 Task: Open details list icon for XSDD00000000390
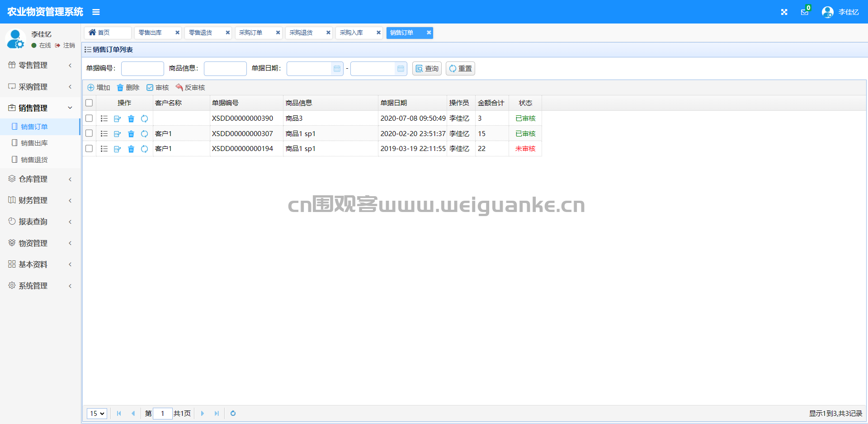104,118
